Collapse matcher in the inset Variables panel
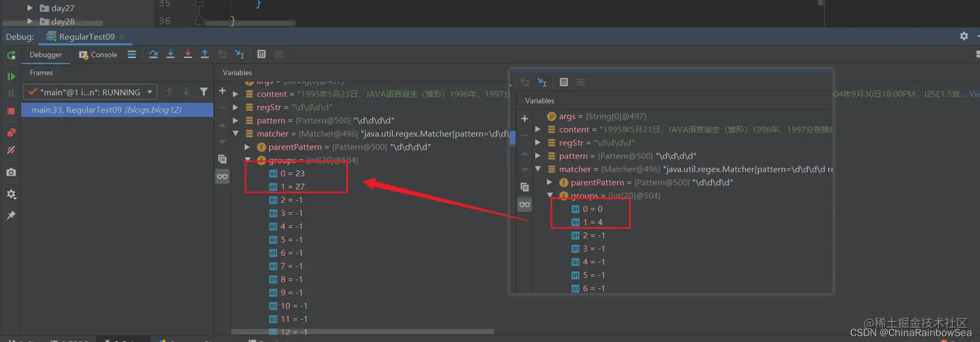The height and width of the screenshot is (342, 980). (538, 169)
